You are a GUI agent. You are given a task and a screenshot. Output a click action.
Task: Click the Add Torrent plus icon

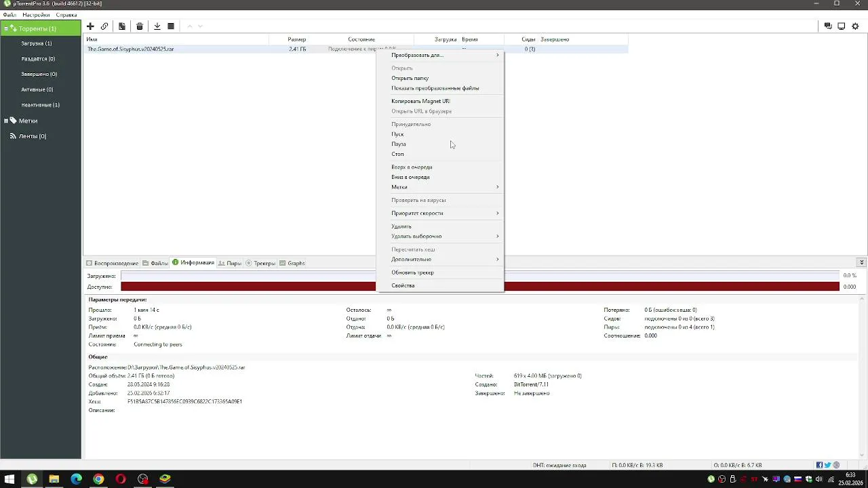[90, 26]
